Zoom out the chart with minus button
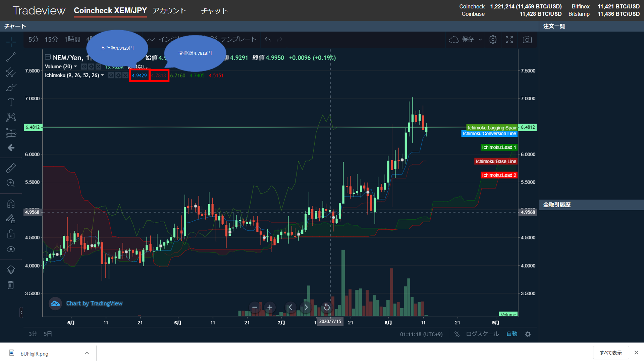This screenshot has width=644, height=363. [x=255, y=307]
